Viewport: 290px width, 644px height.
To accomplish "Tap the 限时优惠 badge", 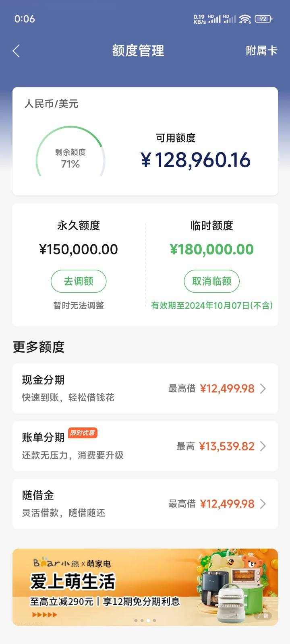I will click(83, 433).
